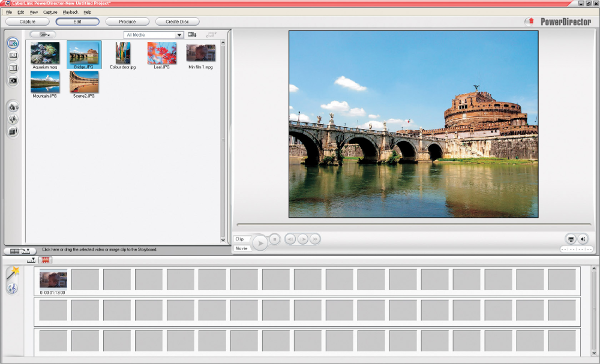Click the sort media library icon
This screenshot has height=364, width=600.
192,35
